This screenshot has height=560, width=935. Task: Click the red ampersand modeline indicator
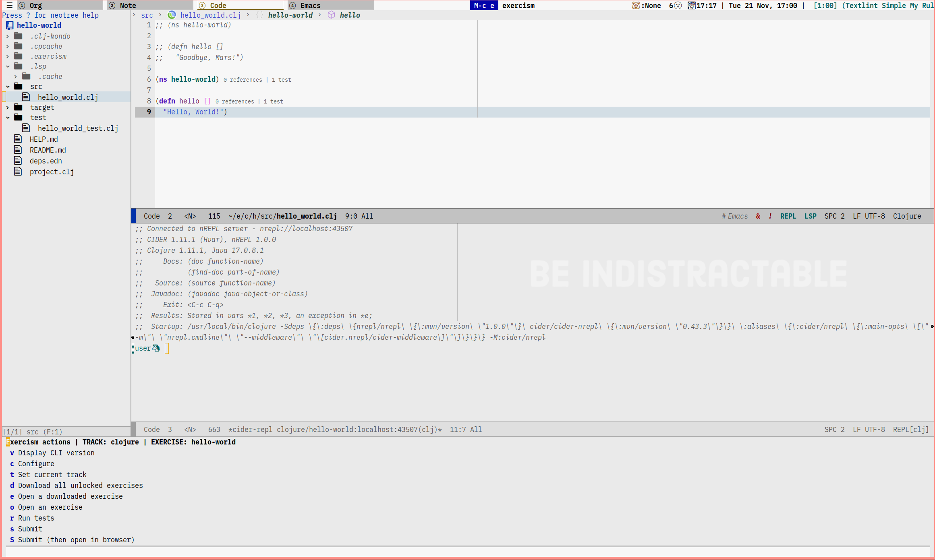tap(758, 216)
